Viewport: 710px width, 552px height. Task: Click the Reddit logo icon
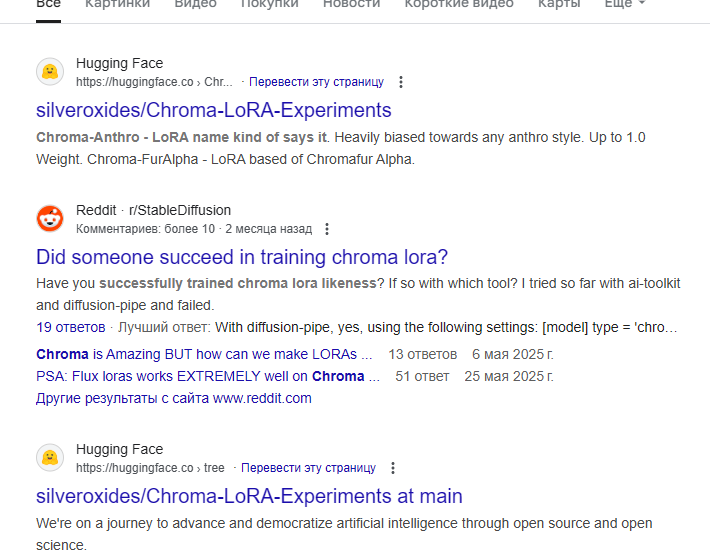pos(50,218)
